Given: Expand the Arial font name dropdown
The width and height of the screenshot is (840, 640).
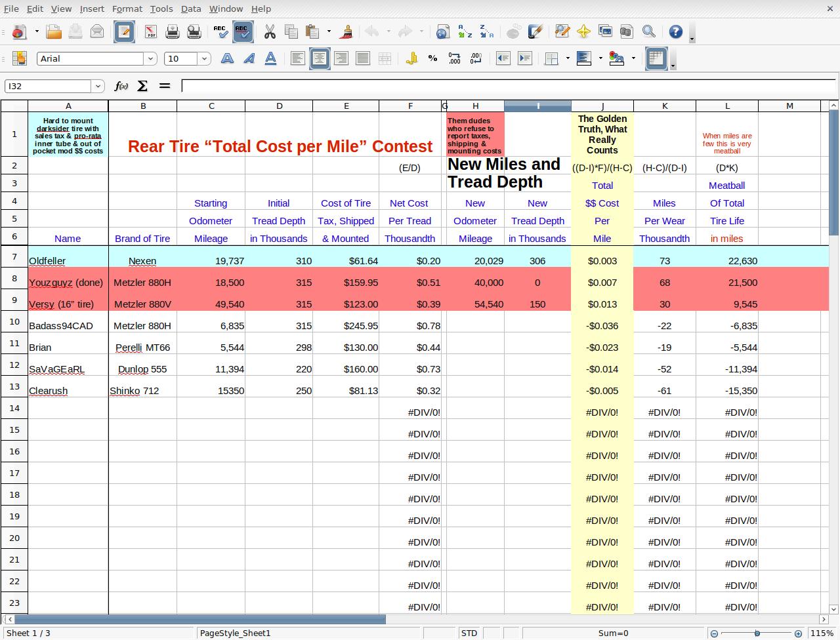Looking at the screenshot, I should coord(150,58).
